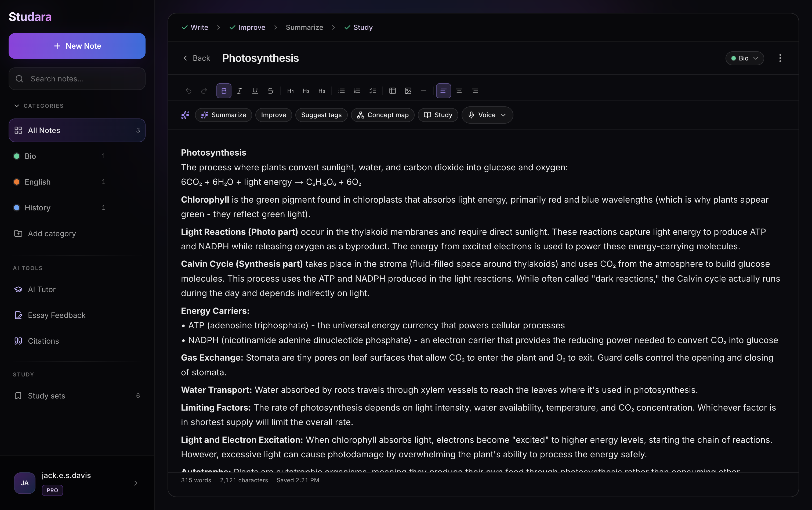Select the Bio category

click(60, 156)
